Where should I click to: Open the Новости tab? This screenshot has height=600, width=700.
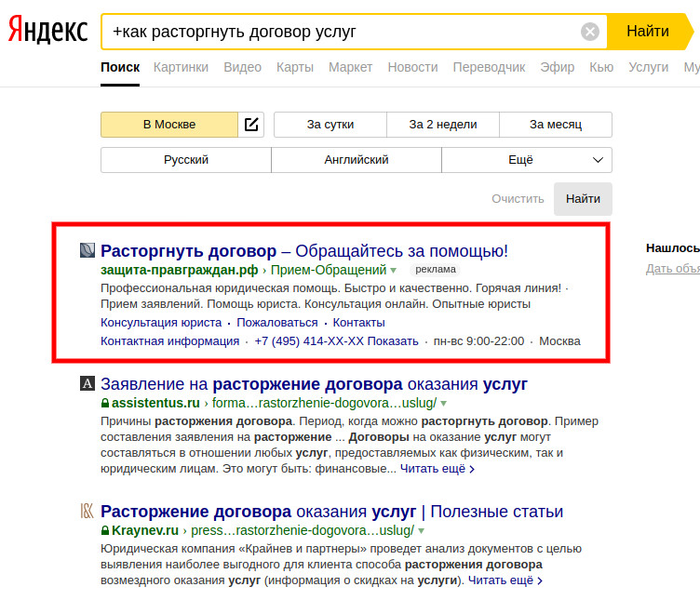(x=412, y=67)
